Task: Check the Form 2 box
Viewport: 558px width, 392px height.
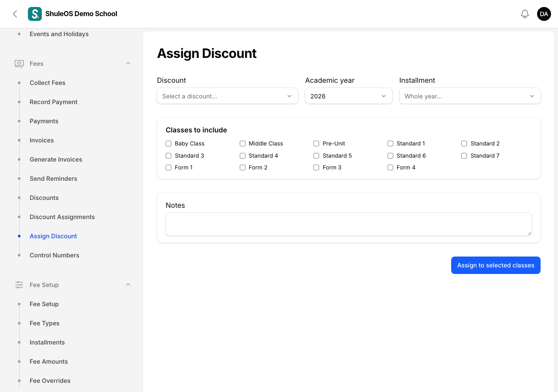Action: (x=242, y=167)
